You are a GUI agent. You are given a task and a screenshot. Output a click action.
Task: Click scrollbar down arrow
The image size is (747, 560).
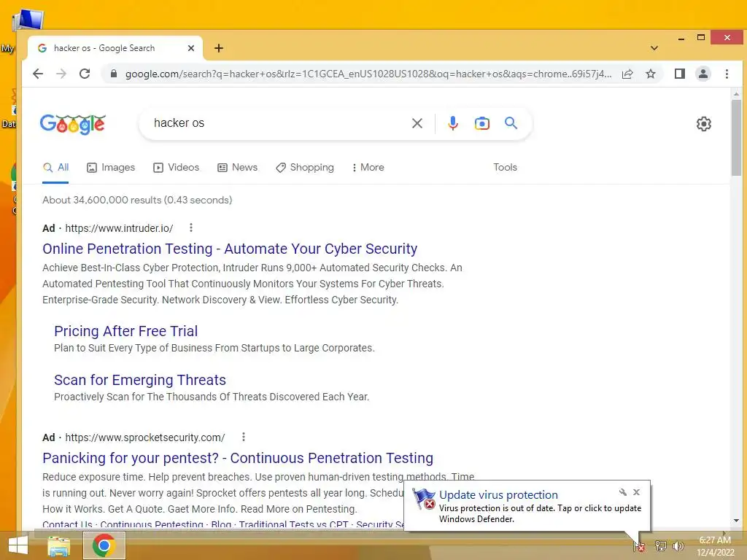(736, 521)
